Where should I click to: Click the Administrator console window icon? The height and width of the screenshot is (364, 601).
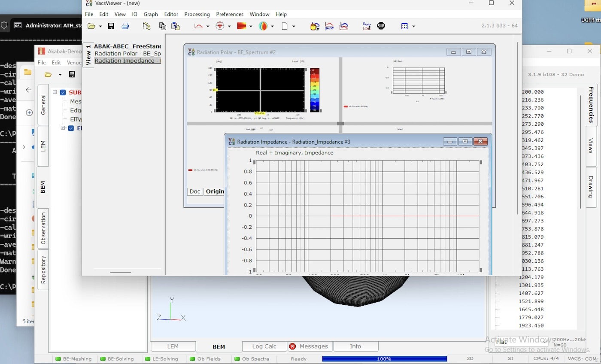pos(18,25)
